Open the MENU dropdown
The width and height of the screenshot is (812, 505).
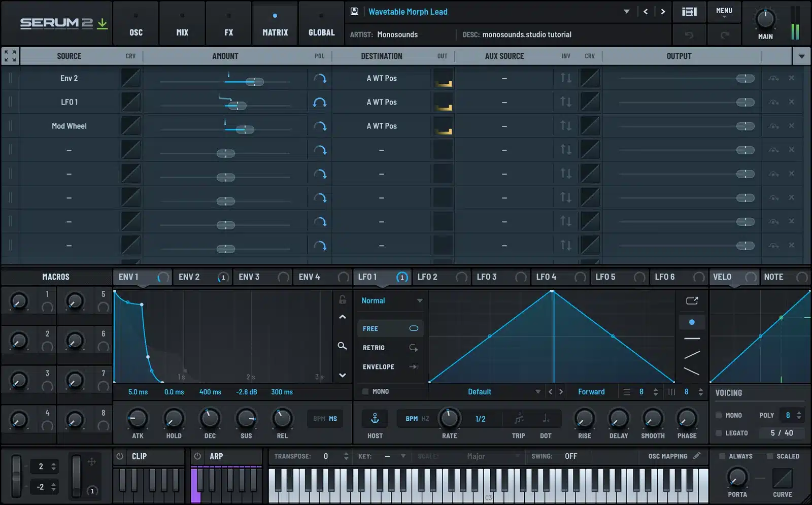724,11
